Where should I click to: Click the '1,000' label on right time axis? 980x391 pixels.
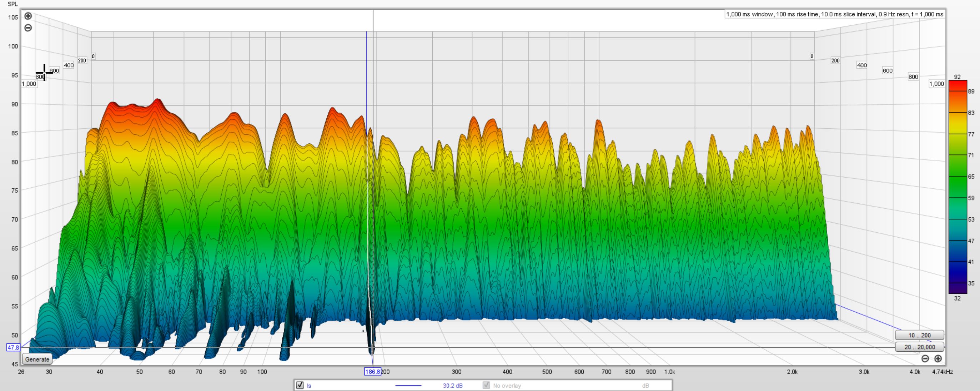pos(937,84)
